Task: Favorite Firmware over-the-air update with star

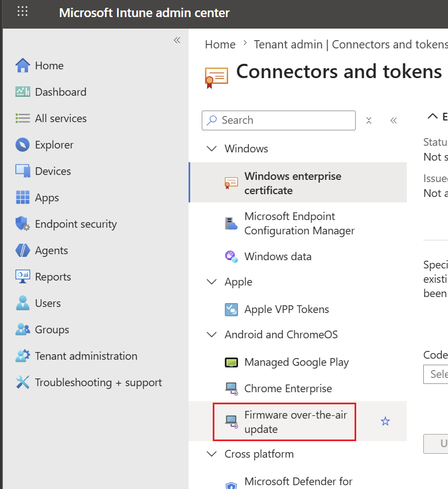Action: point(385,421)
